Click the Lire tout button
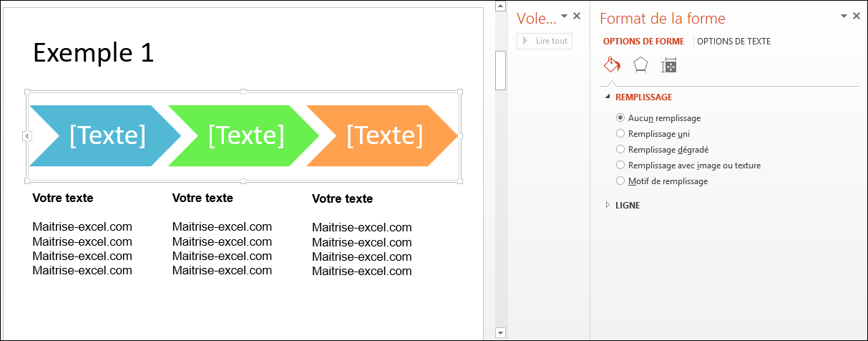Image resolution: width=868 pixels, height=341 pixels. [x=545, y=41]
